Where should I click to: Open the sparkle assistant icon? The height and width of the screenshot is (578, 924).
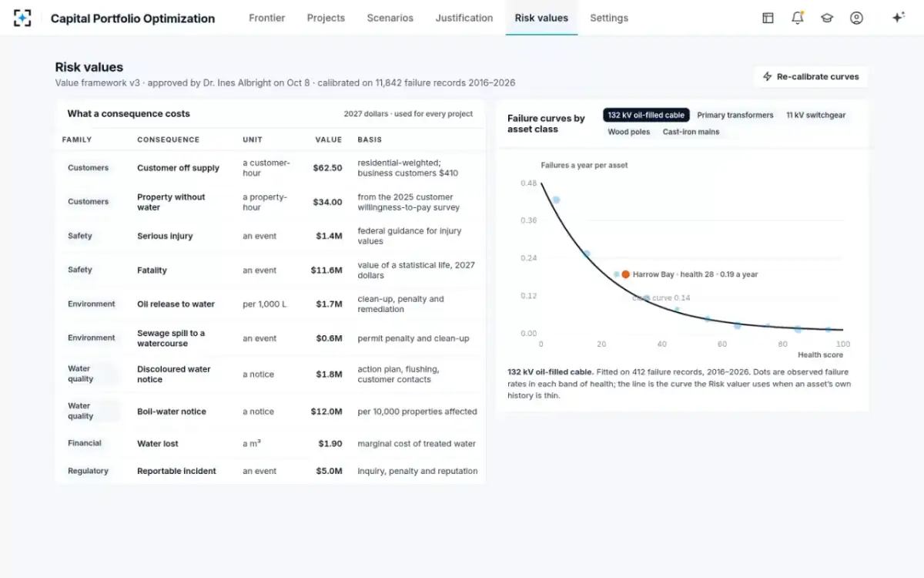tap(898, 18)
